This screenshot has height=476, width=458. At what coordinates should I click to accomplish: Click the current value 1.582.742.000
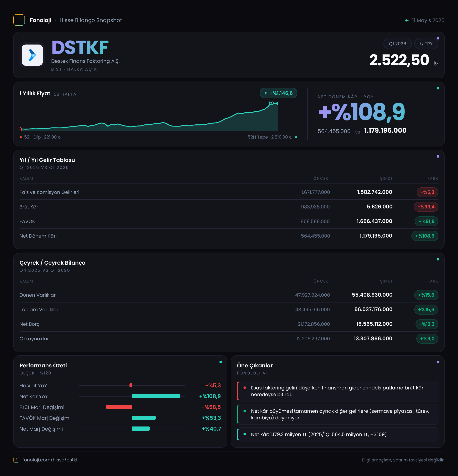(x=375, y=192)
